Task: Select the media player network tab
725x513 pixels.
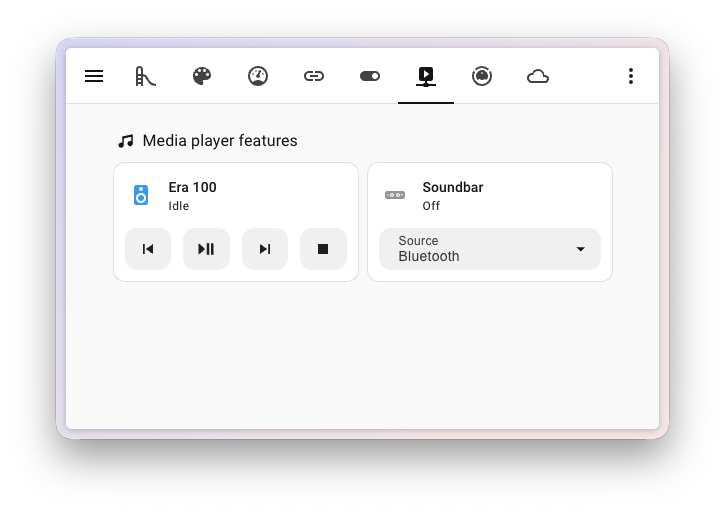Action: (426, 76)
